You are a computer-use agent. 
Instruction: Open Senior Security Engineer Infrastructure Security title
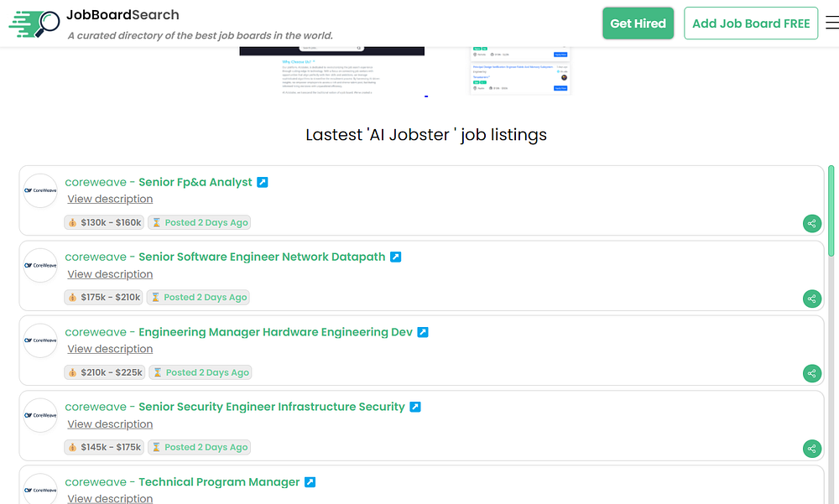[x=272, y=407]
